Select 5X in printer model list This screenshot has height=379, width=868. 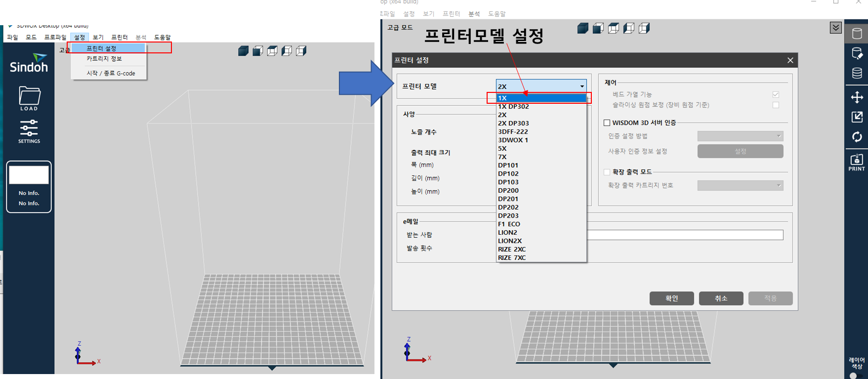tap(541, 148)
